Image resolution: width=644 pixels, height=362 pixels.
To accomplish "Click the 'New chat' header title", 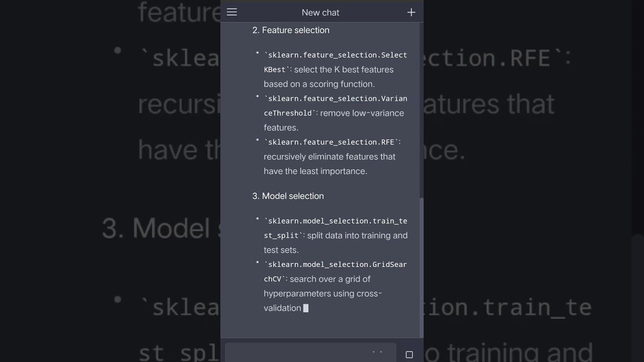I will [x=320, y=13].
